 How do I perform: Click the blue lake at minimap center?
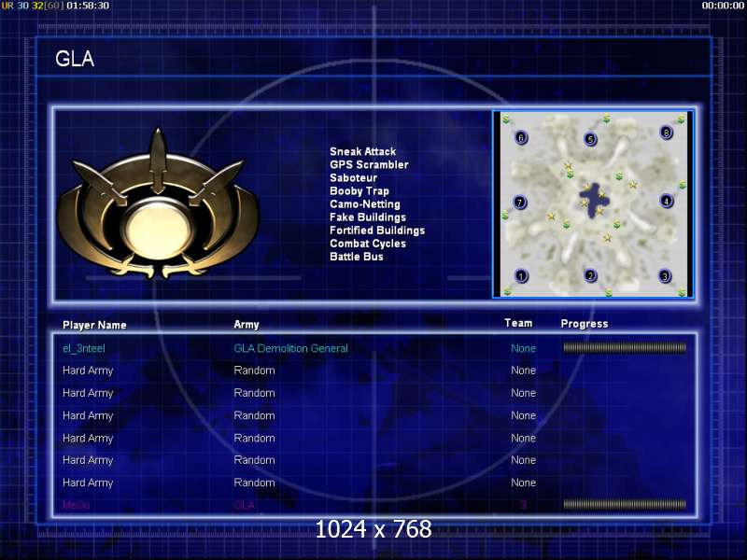point(592,200)
